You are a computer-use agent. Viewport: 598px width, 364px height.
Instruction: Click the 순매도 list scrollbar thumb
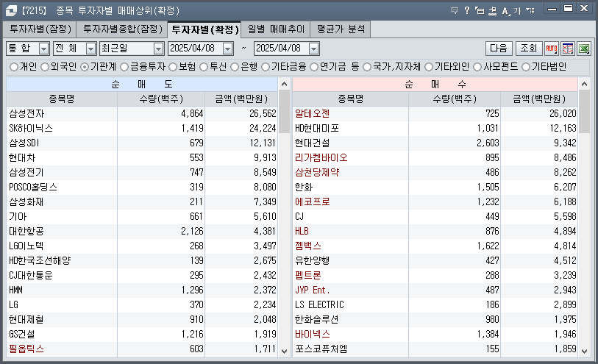(x=284, y=111)
